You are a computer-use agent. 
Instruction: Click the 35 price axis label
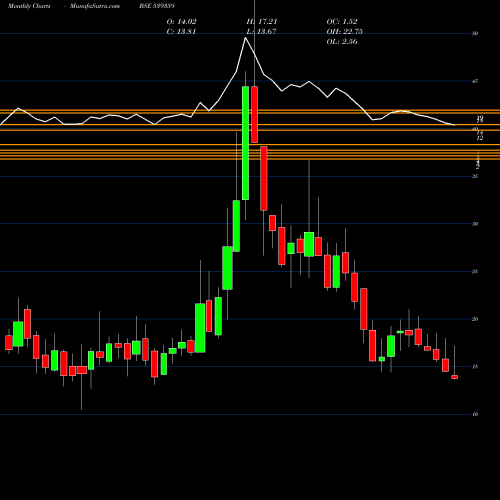click(x=475, y=176)
